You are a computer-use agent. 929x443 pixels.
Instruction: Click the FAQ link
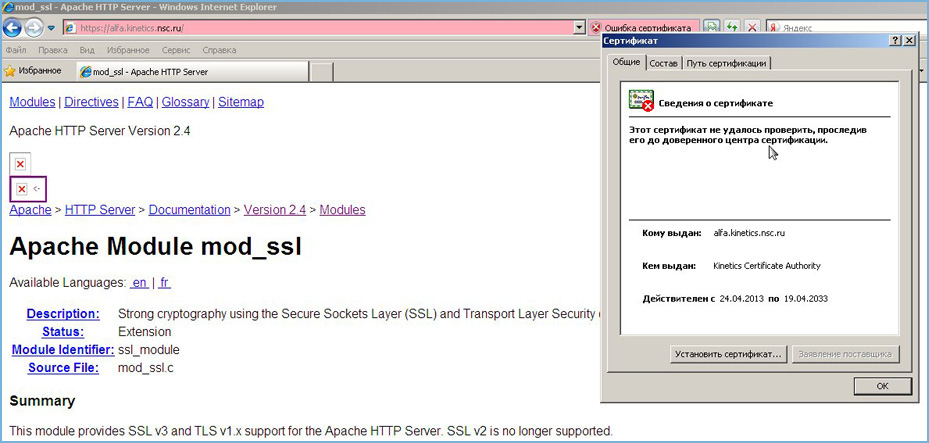(140, 102)
